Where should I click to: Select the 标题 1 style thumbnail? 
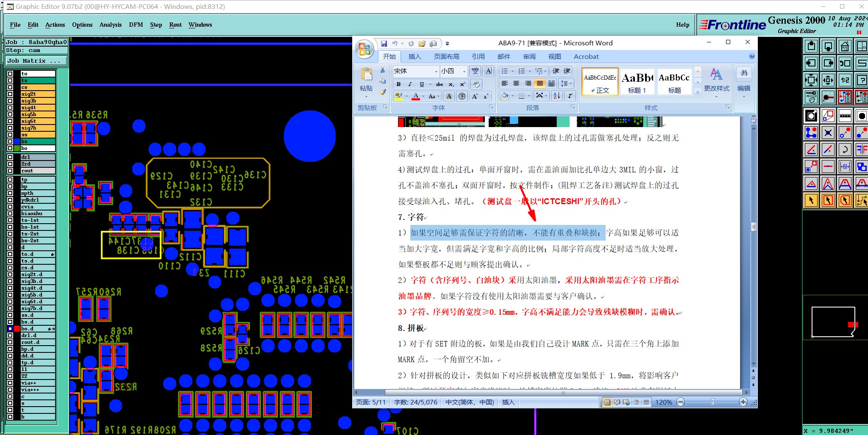[x=637, y=82]
